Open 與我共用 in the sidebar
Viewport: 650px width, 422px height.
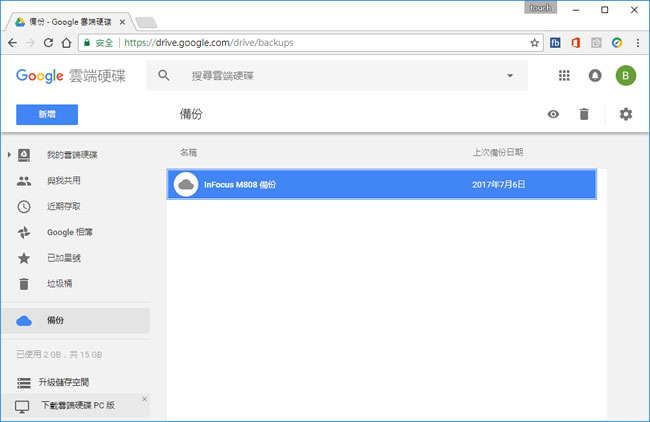coord(63,181)
